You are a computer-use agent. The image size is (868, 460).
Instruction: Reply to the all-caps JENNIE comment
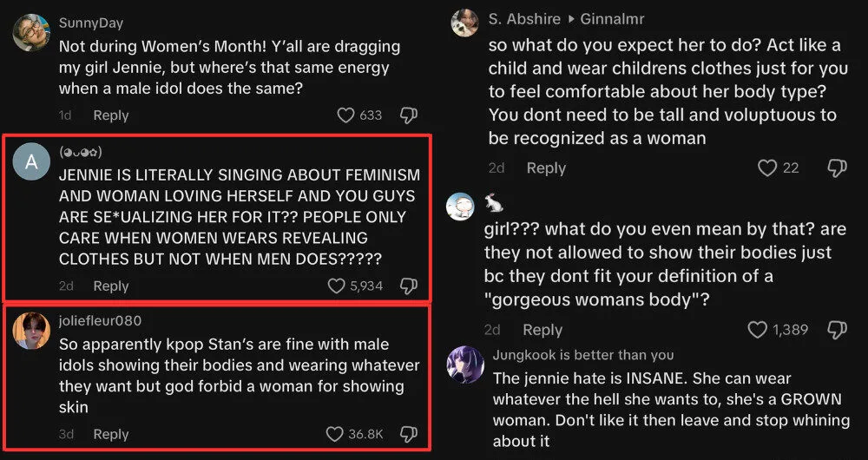tap(111, 286)
